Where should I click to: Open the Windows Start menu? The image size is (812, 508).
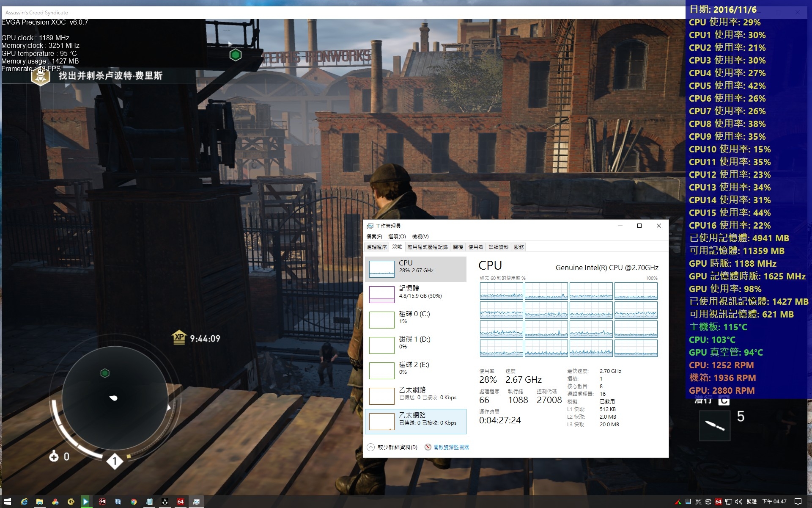tap(7, 502)
